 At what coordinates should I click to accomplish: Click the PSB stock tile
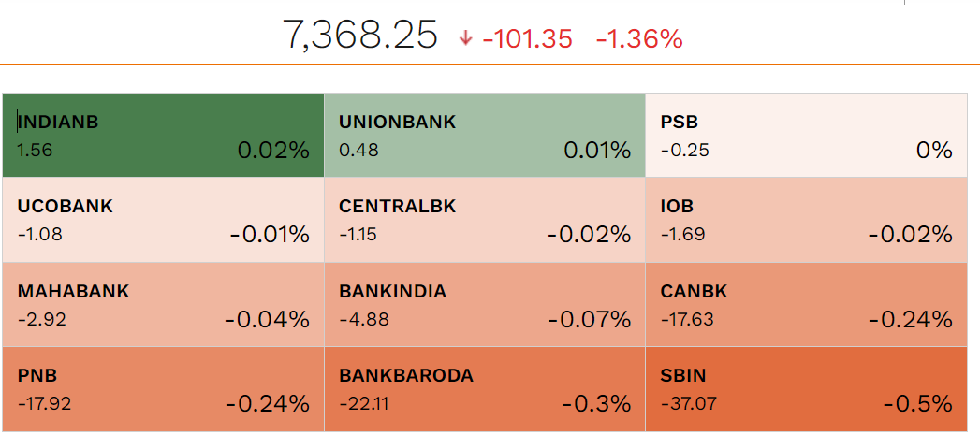pyautogui.click(x=806, y=135)
